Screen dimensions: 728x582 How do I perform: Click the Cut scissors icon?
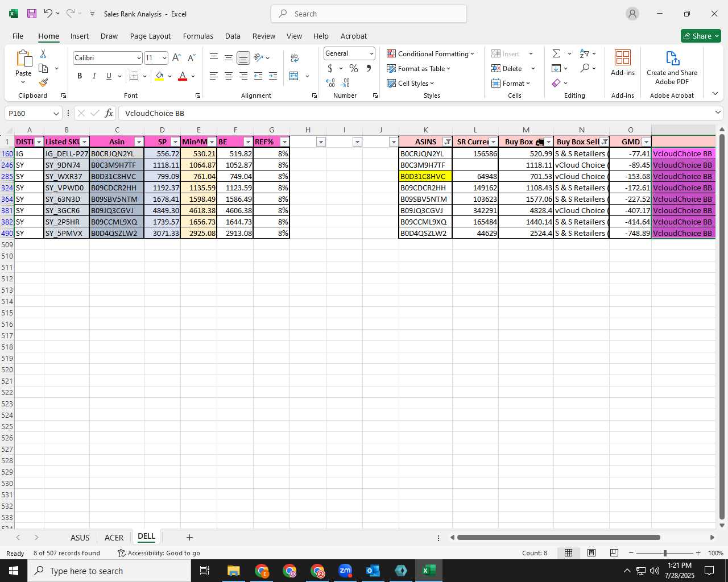(43, 54)
